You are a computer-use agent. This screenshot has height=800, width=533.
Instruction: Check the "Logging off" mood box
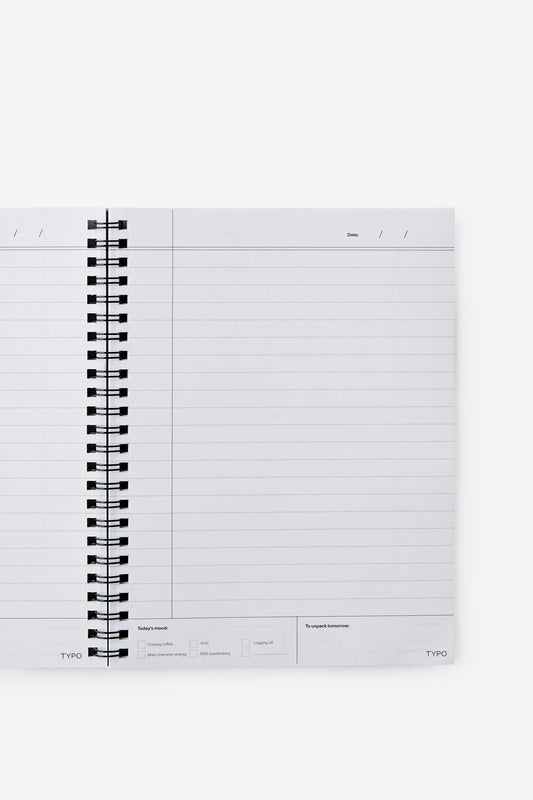point(246,643)
